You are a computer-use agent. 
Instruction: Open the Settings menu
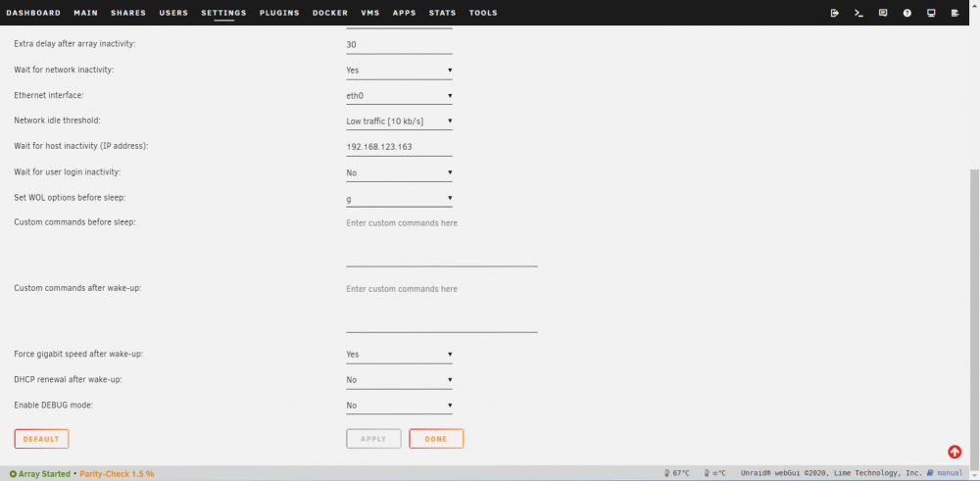223,13
